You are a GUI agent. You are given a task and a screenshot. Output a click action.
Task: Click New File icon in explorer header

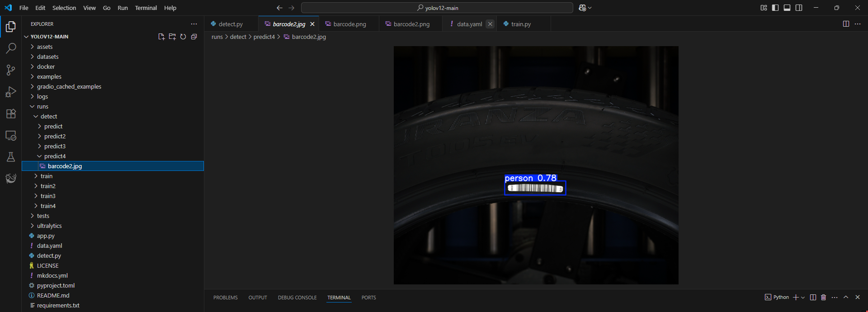(161, 37)
